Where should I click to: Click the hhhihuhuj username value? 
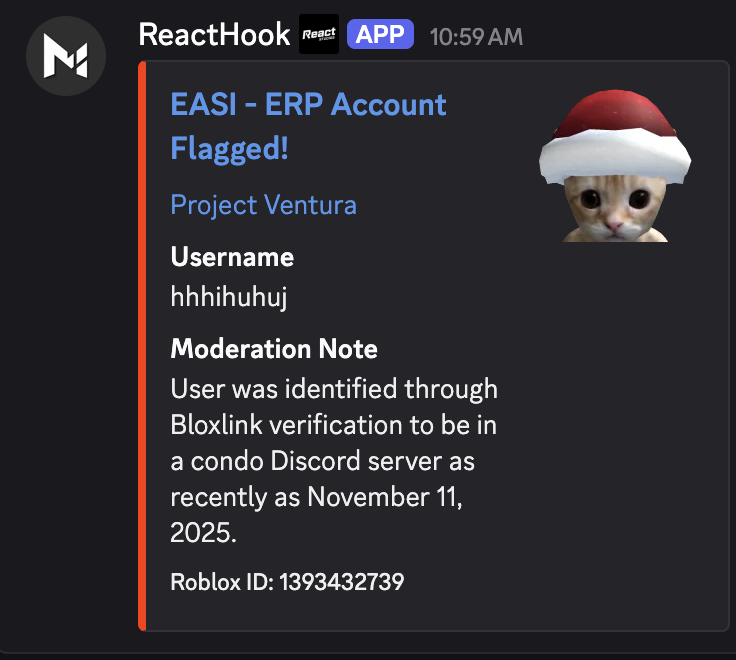(229, 297)
